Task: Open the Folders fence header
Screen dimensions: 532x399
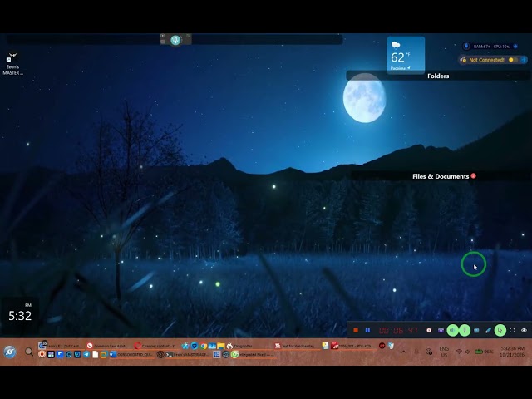Action: click(x=438, y=76)
